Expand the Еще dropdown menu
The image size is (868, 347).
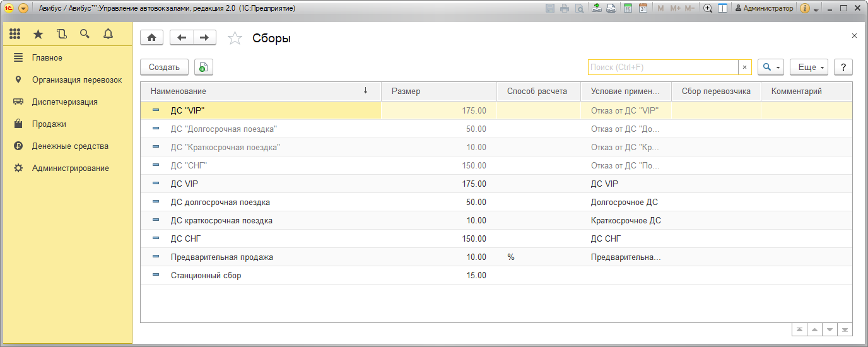point(811,67)
